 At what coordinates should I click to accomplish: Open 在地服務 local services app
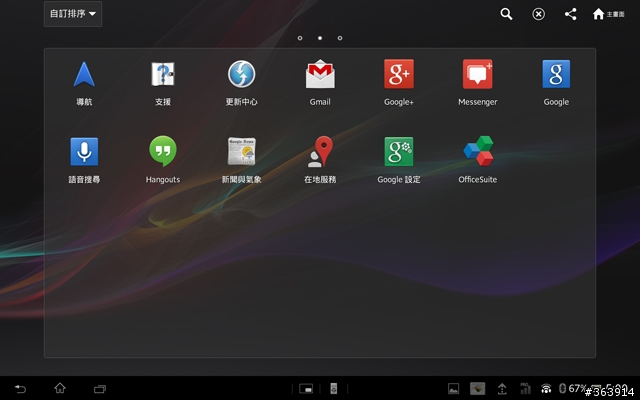coord(320,160)
